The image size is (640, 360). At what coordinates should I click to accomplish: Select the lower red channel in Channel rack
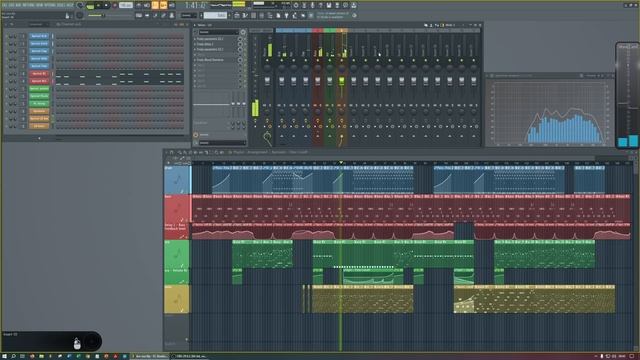(x=39, y=81)
